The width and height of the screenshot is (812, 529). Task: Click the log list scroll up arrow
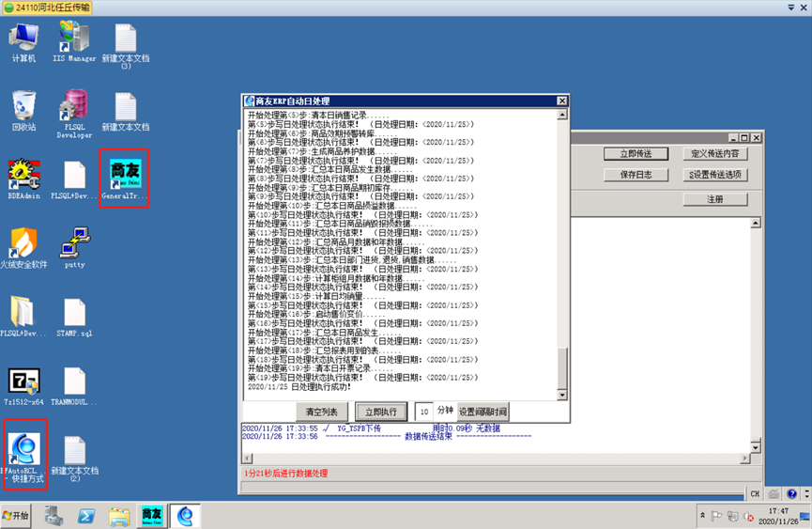[x=562, y=115]
